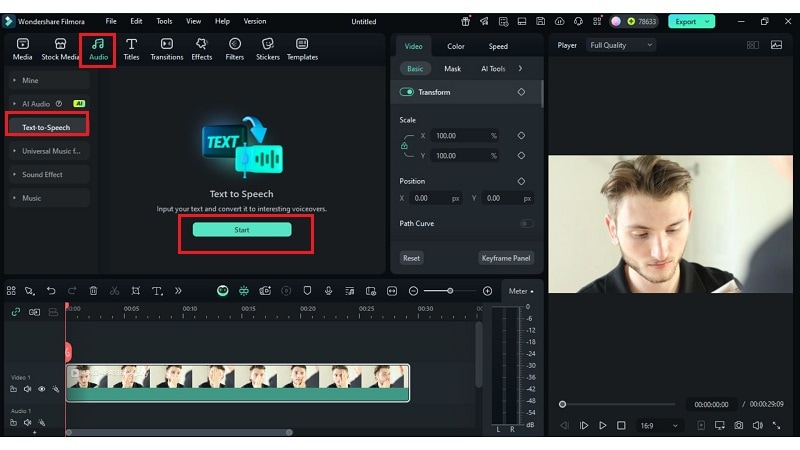Viewport: 800px width, 450px height.
Task: Select the Mask sub-tab
Action: click(453, 68)
